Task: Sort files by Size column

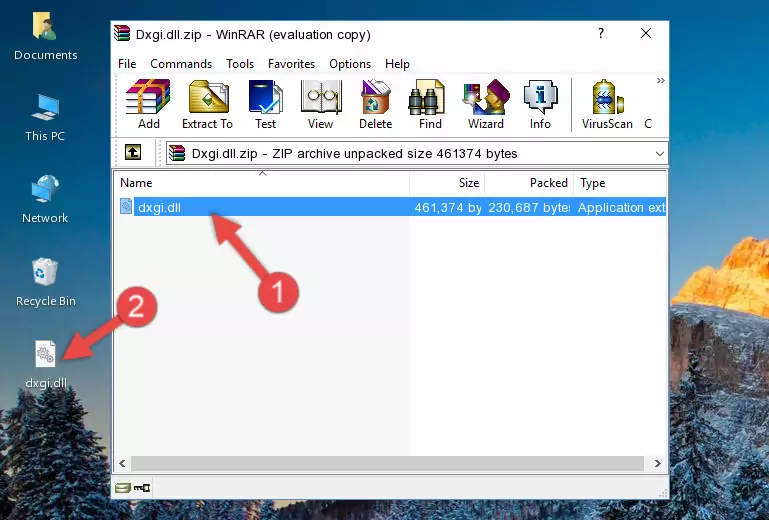Action: pyautogui.click(x=447, y=183)
